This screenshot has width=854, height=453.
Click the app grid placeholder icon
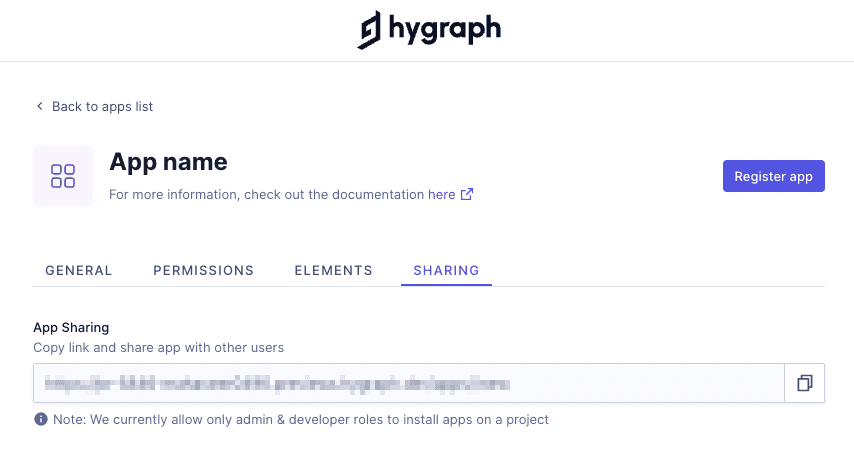[x=63, y=176]
